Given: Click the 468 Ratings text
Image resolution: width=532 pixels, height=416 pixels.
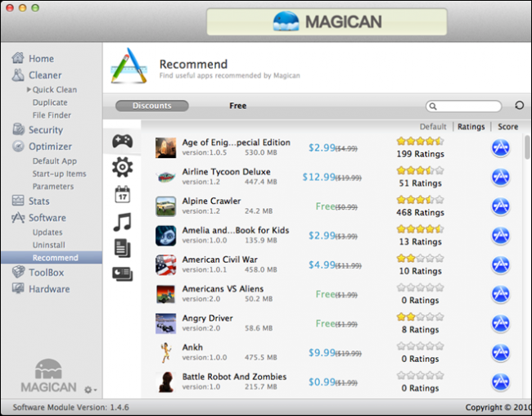Looking at the screenshot, I should (x=420, y=212).
